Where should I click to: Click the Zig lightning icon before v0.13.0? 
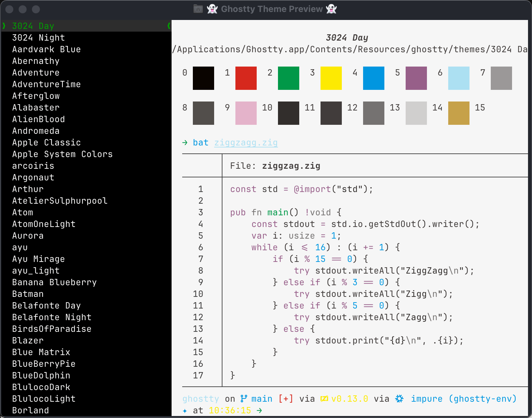click(324, 399)
